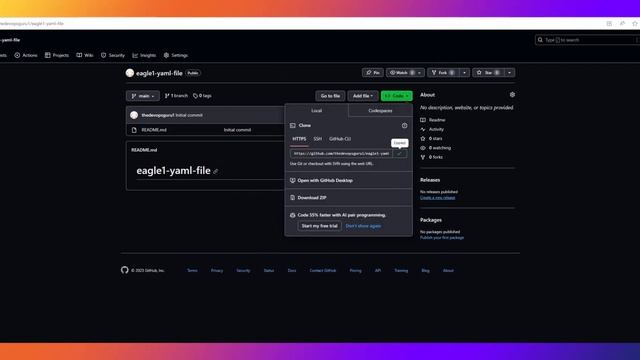Open the repository Settings tab

click(176, 55)
